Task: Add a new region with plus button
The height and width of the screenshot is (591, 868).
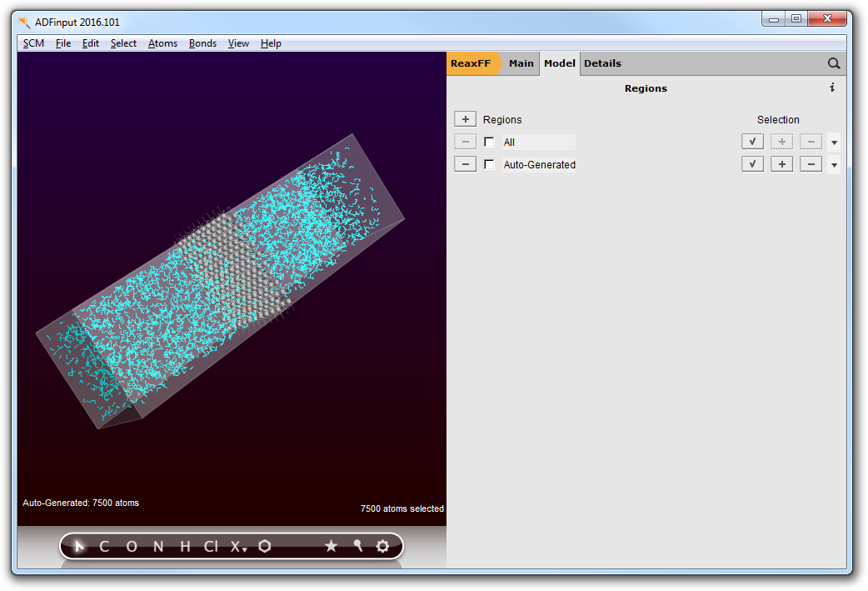Action: click(465, 119)
